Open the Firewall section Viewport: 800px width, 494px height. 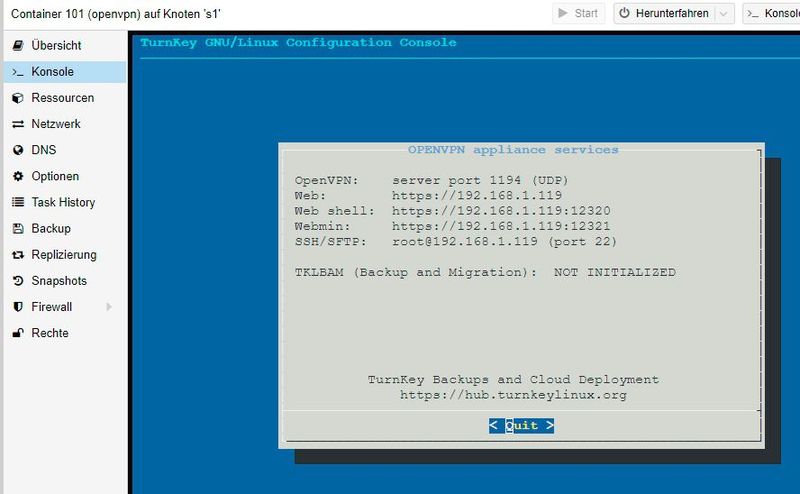pyautogui.click(x=65, y=307)
